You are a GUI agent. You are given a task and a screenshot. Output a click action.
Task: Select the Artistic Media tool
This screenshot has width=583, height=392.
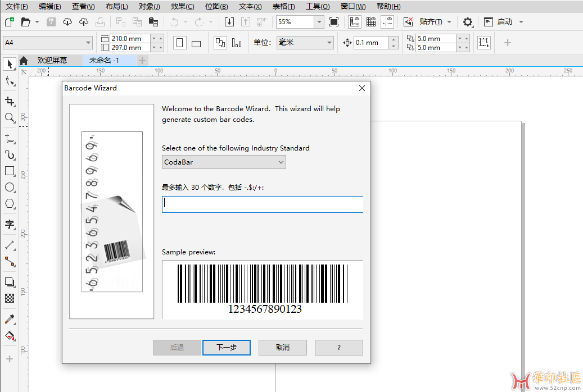click(10, 155)
